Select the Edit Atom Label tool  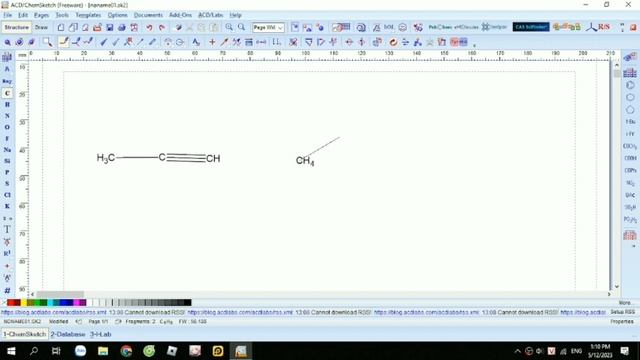pos(196,42)
